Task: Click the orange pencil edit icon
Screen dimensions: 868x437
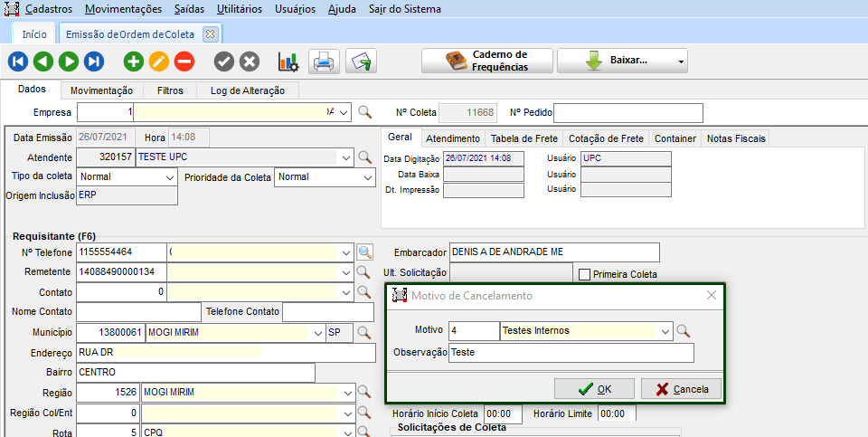Action: coord(159,62)
